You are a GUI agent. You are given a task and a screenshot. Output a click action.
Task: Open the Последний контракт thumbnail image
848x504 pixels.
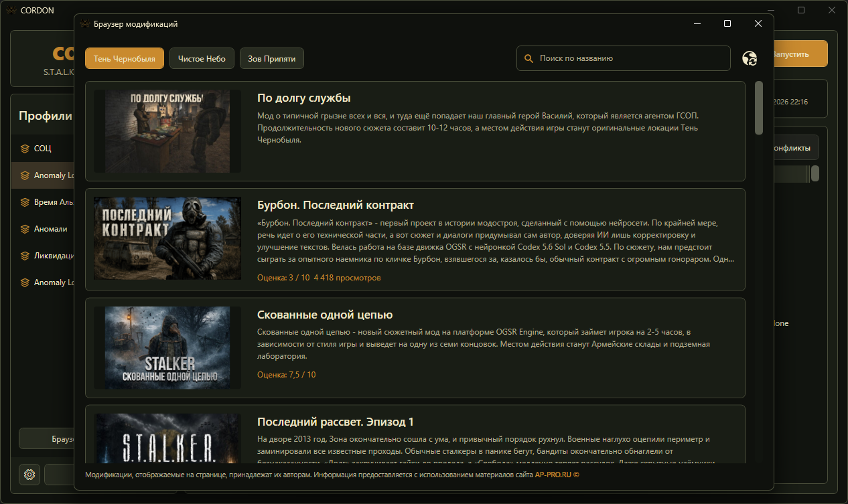[x=167, y=238]
